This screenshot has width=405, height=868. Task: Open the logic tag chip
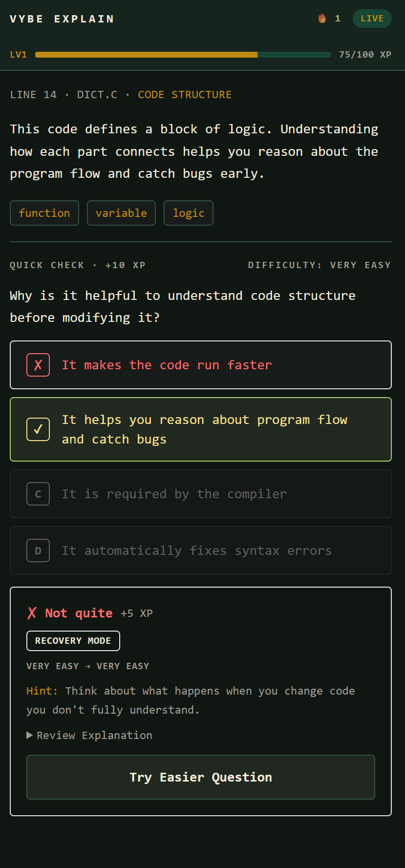tap(189, 213)
